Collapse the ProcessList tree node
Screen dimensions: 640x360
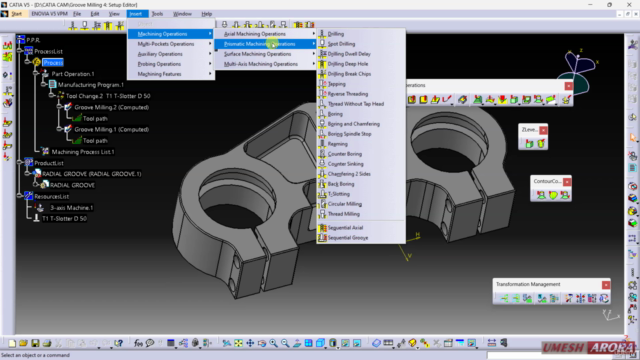[x=20, y=51]
